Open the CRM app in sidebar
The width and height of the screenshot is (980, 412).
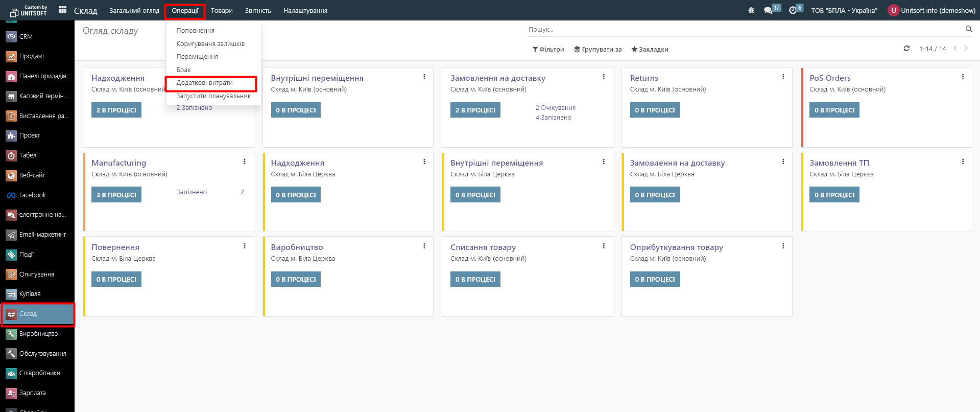[x=26, y=37]
